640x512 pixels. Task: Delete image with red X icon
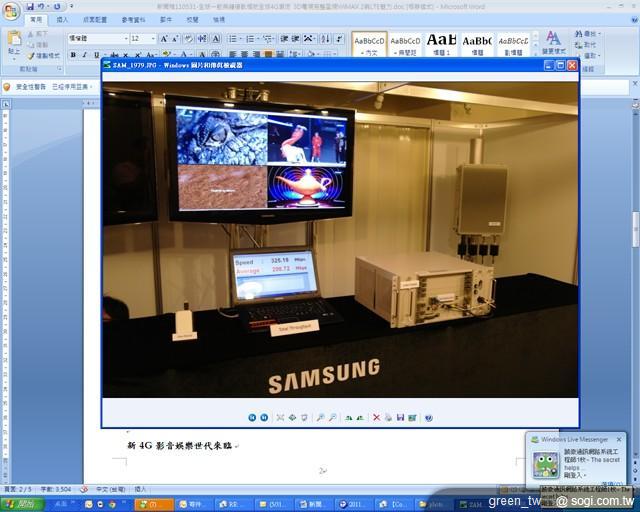376,417
